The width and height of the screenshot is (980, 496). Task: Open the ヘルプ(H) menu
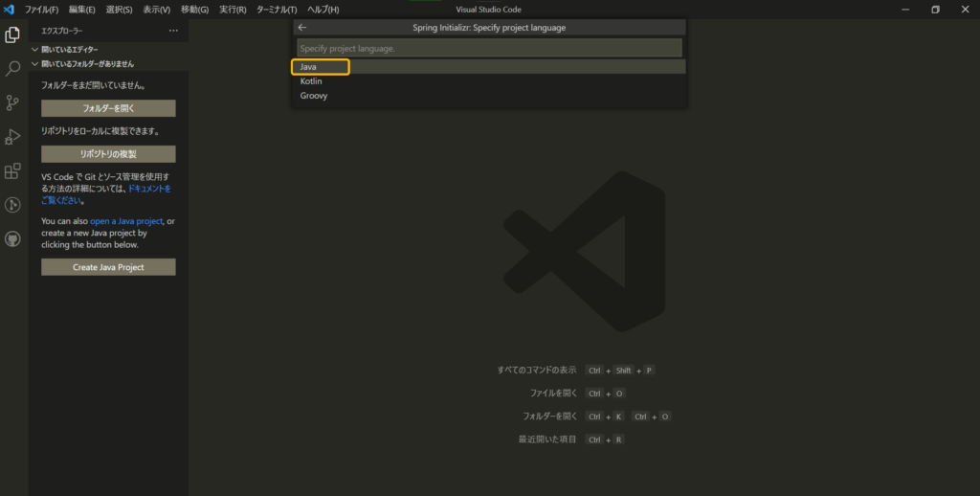pyautogui.click(x=323, y=10)
